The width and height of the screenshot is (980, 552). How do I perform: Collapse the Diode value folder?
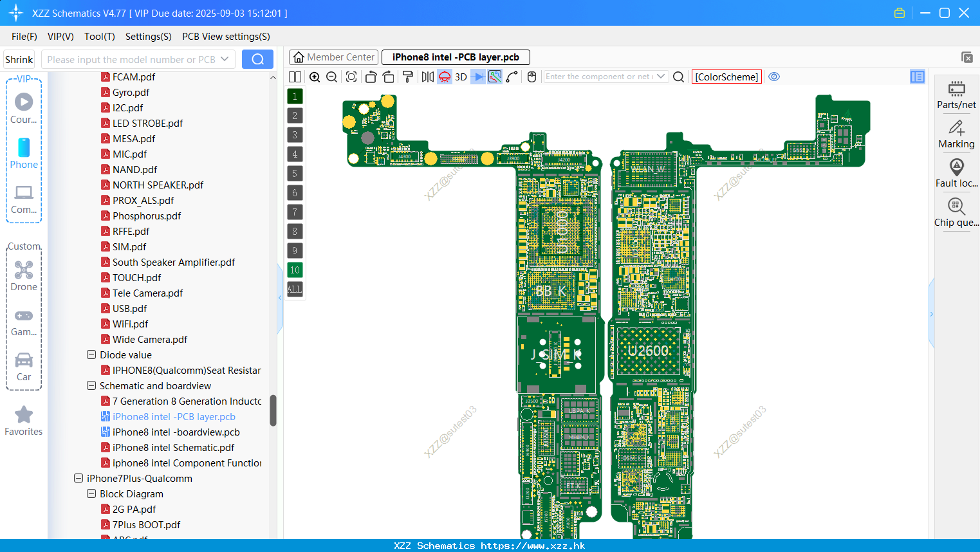(91, 354)
